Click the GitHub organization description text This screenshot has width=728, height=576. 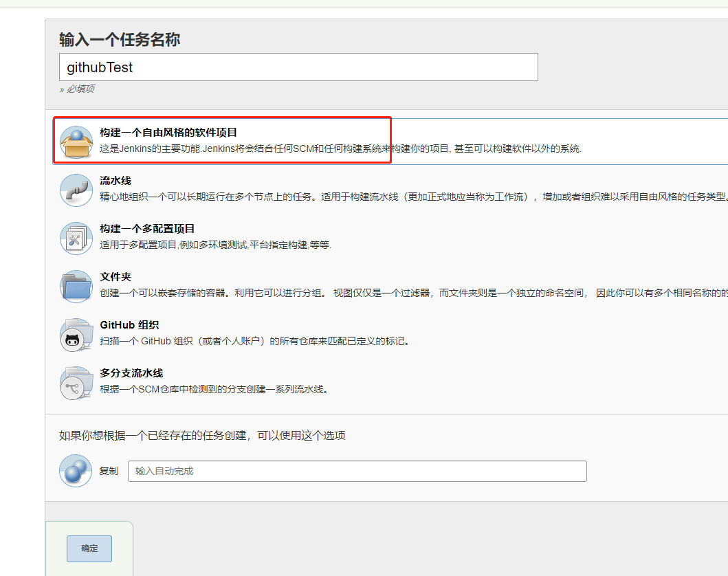(254, 341)
